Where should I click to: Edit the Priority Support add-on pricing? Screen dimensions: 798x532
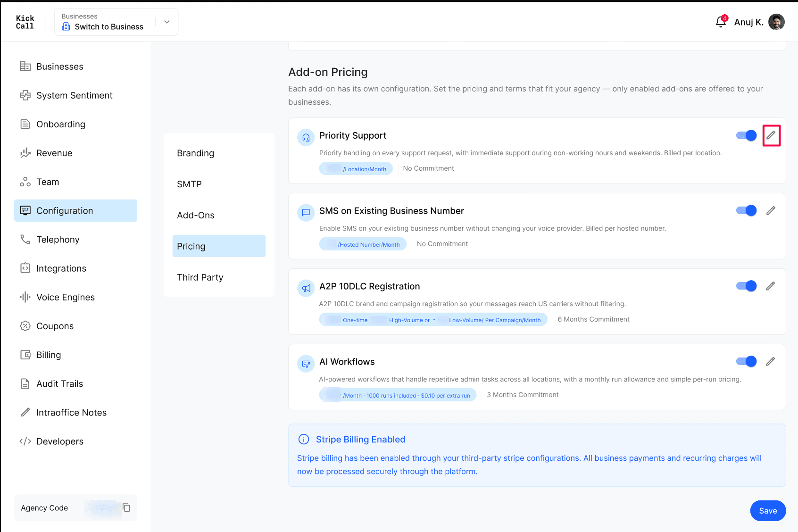[771, 135]
